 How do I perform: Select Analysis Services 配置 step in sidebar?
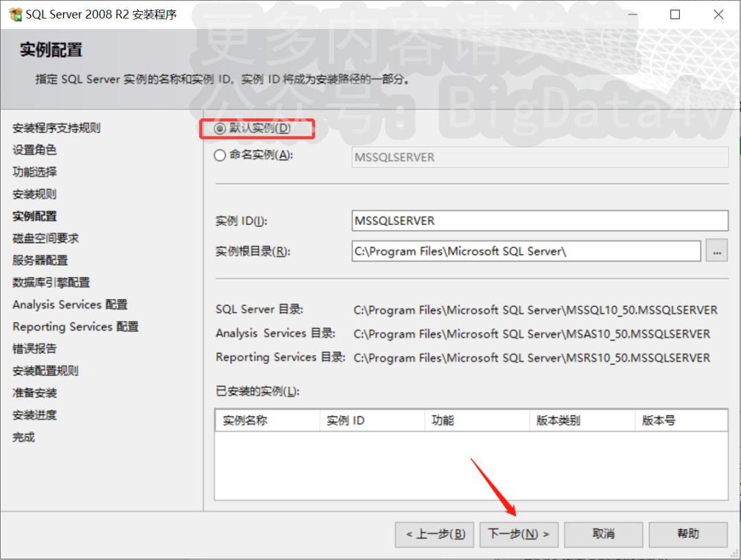click(70, 305)
